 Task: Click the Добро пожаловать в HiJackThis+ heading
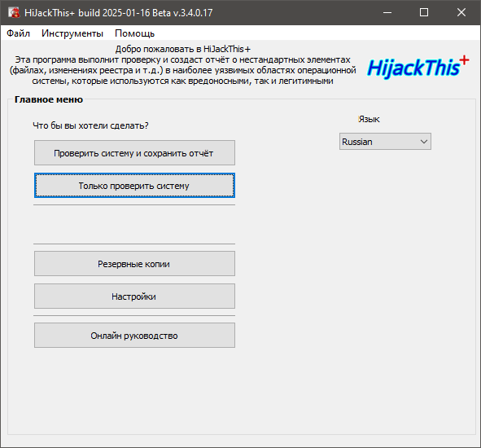pos(183,49)
